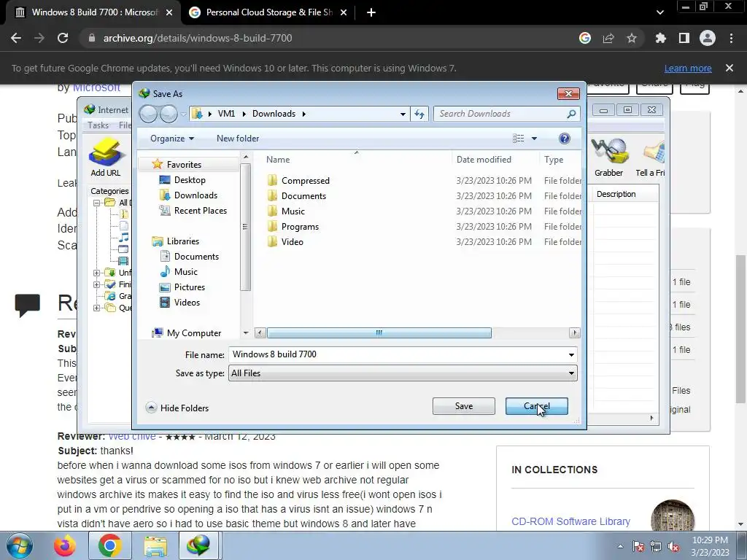Image resolution: width=747 pixels, height=560 pixels.
Task: Select My Computer in the navigation pane
Action: pyautogui.click(x=194, y=333)
